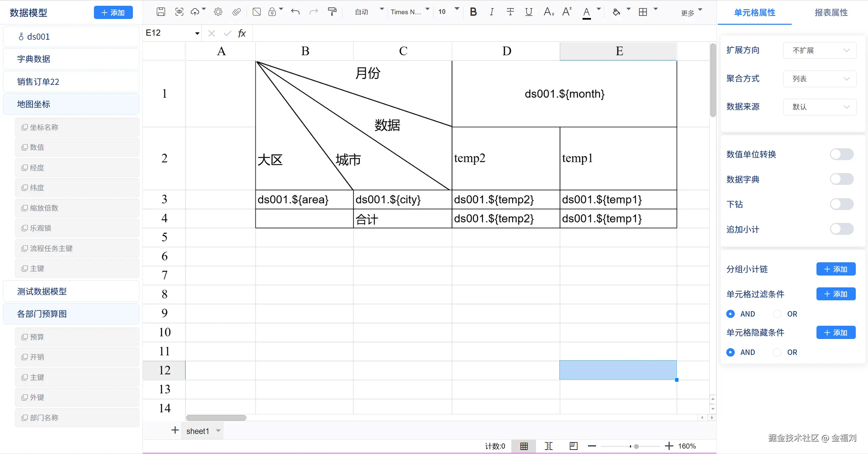
Task: Open the sheet1 tab
Action: (198, 431)
